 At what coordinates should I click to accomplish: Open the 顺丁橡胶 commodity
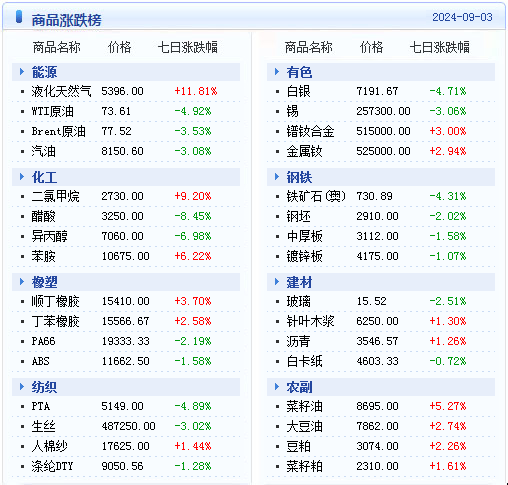click(56, 301)
